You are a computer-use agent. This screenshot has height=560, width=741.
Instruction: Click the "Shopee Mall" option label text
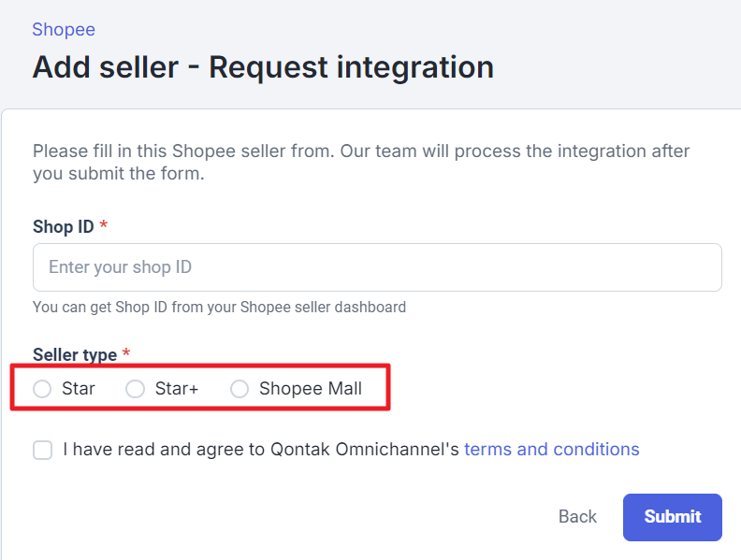pos(311,389)
